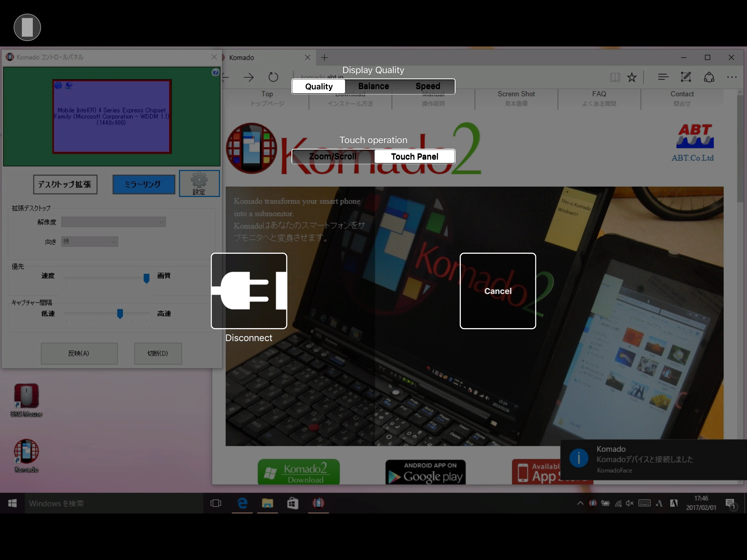This screenshot has width=747, height=560.
Task: Select Balance display quality
Action: [373, 86]
